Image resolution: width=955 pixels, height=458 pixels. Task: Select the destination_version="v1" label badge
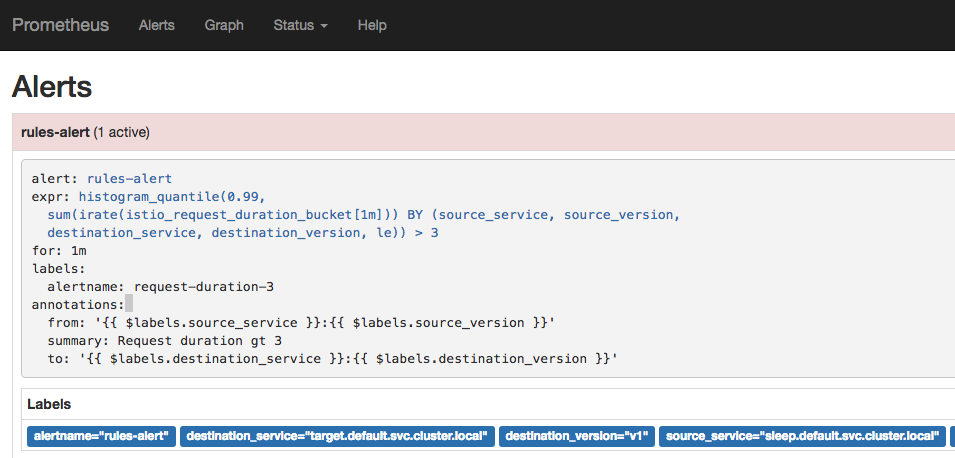coord(577,436)
